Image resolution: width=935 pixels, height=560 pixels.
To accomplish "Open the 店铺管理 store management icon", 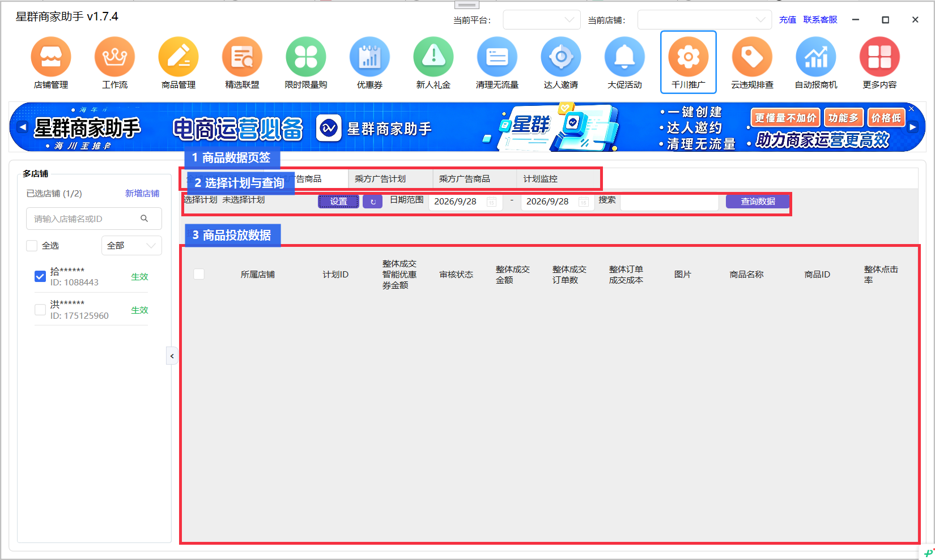I will pos(51,57).
